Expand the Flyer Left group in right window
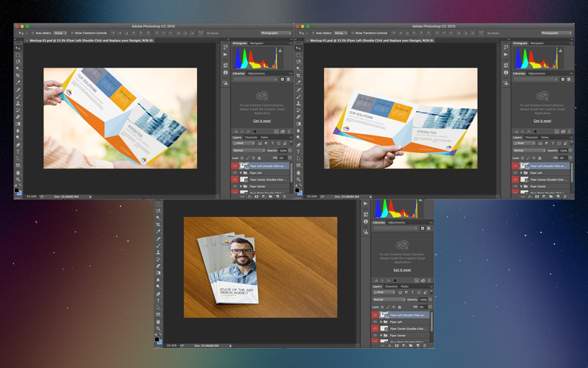Screen dimensions: 588x368 click(521, 173)
